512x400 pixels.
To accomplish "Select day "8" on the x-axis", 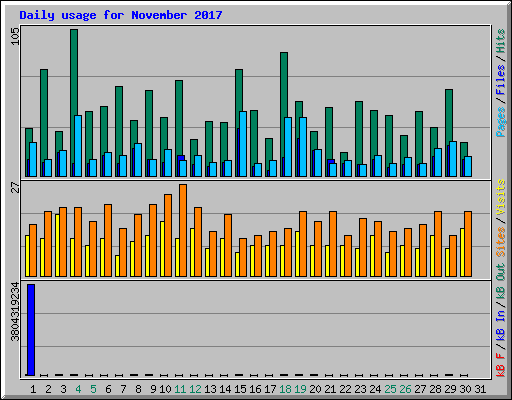I will click(x=138, y=389).
